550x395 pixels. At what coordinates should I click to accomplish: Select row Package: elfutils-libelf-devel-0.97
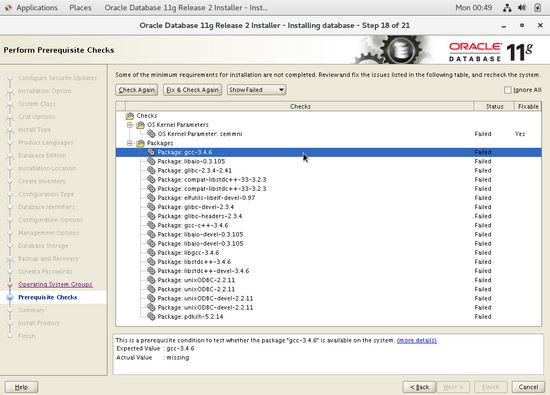pyautogui.click(x=329, y=198)
